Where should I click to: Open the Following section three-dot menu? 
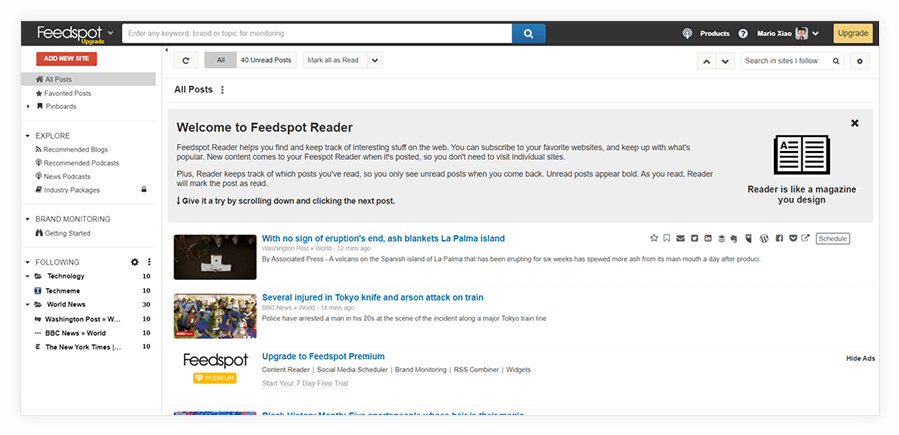149,262
